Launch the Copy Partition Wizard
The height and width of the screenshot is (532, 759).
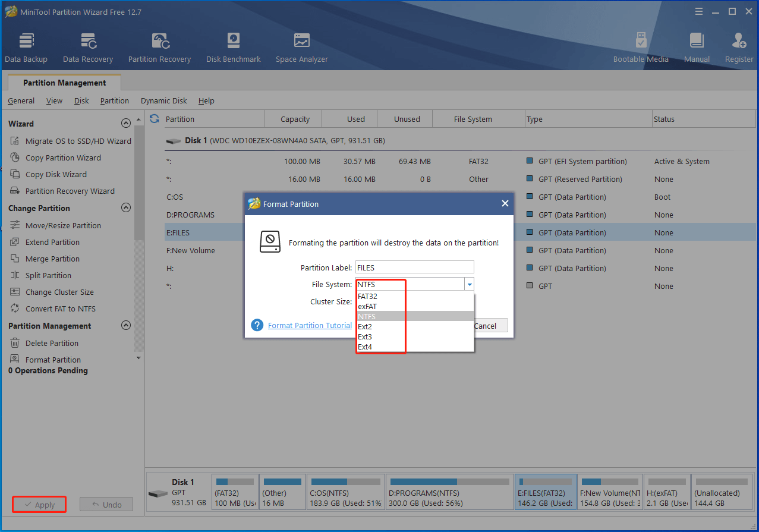tap(55, 158)
